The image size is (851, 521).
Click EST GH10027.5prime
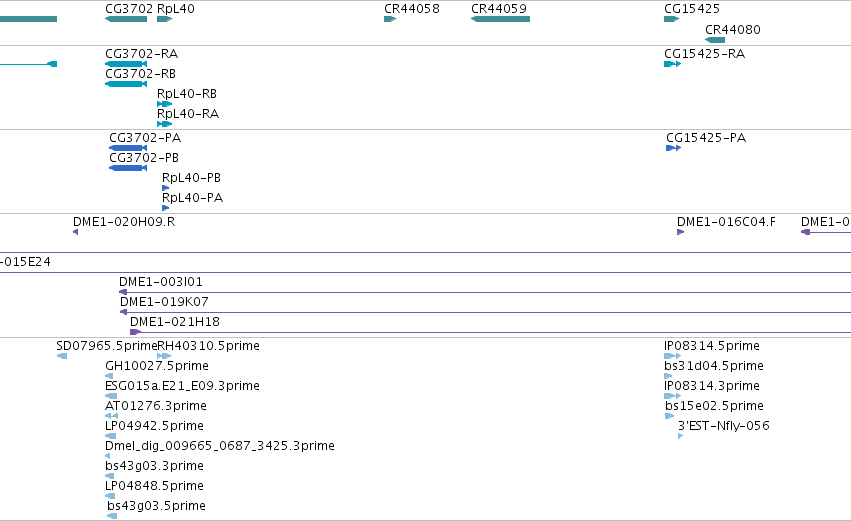[x=109, y=376]
